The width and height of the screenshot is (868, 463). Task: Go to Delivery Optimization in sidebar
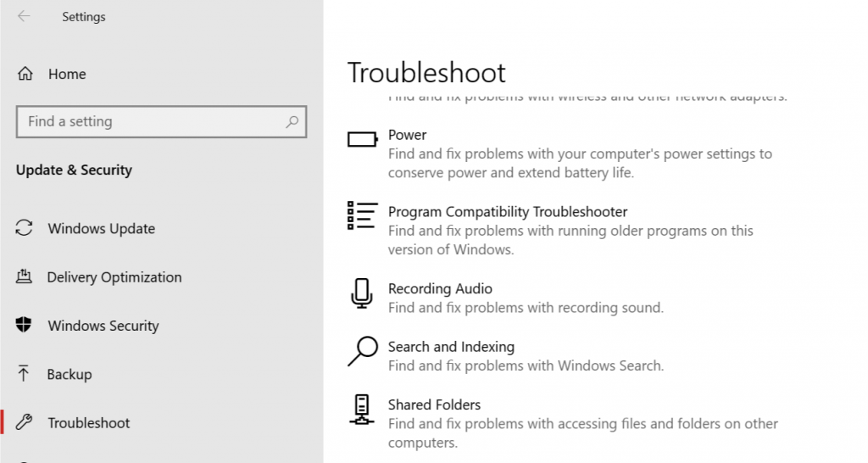[114, 276]
